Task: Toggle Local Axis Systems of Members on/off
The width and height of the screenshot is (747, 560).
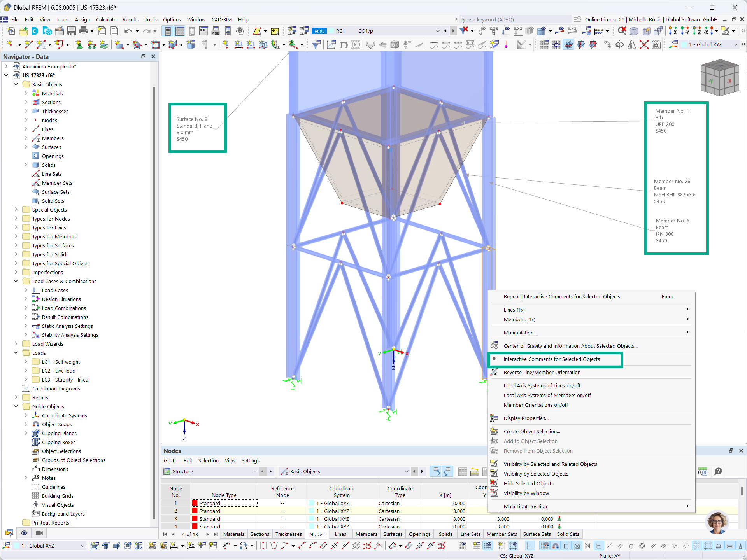Action: point(547,395)
